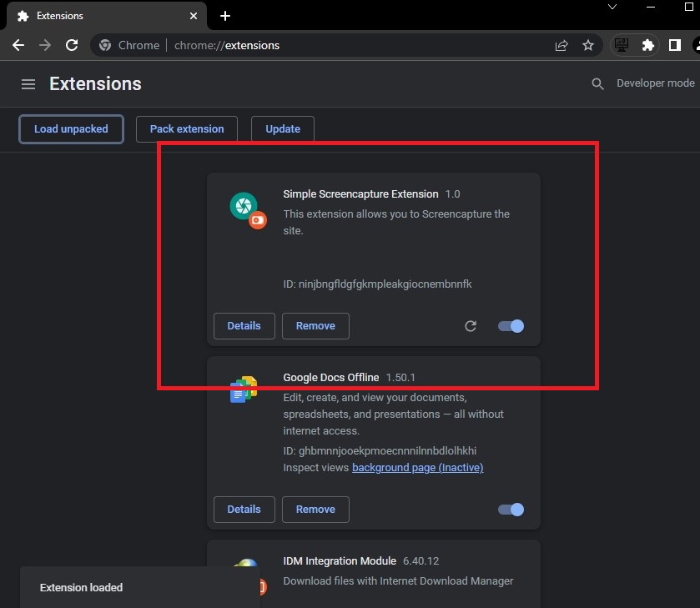Click the ID ghbmnnjooekpmoecnnnilnnbdlolhkhi text
This screenshot has width=700, height=608.
click(380, 450)
